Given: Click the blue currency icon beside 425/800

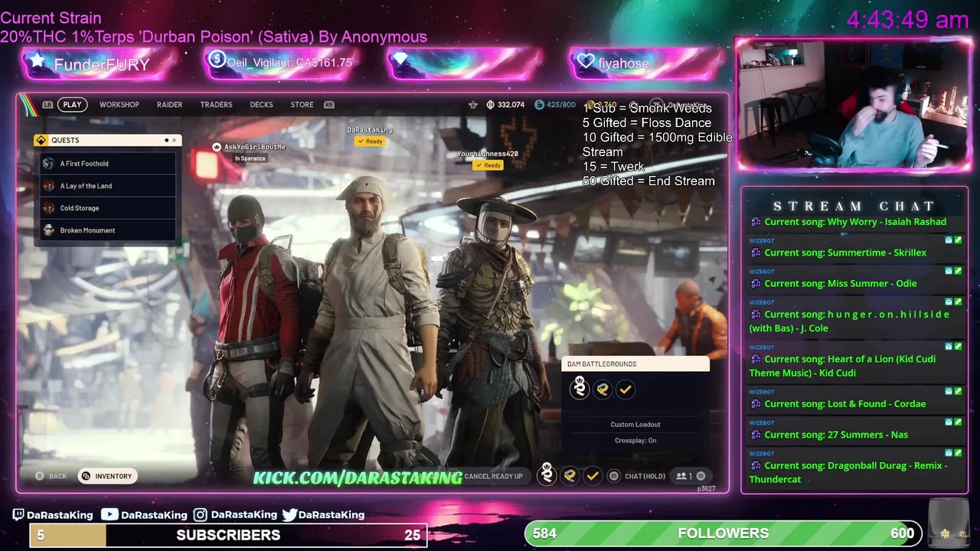Looking at the screenshot, I should 539,105.
